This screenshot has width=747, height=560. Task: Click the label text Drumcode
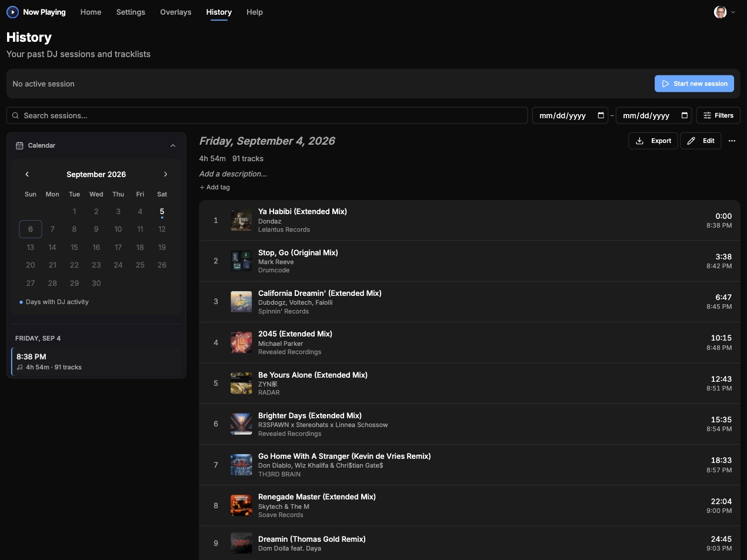[x=274, y=270]
